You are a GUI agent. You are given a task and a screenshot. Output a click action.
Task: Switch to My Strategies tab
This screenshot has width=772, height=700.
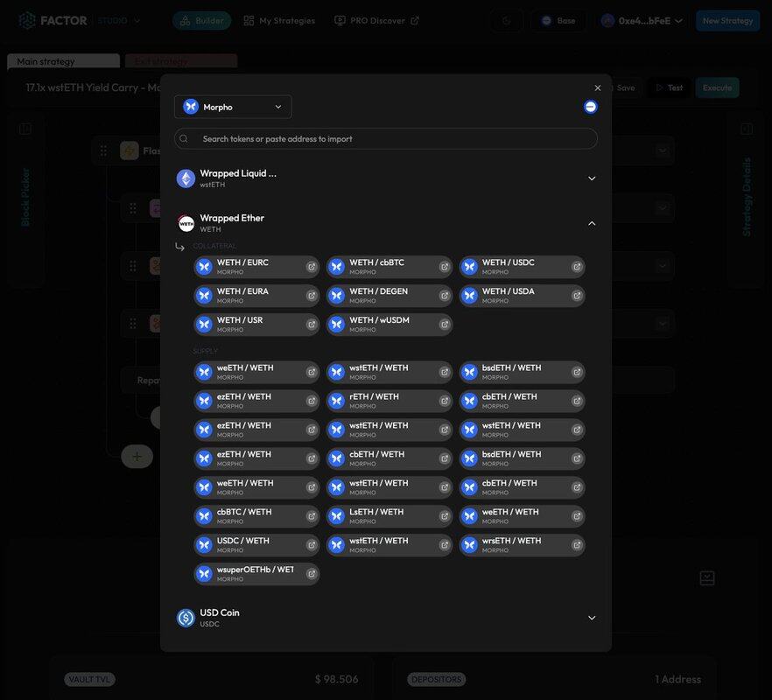[279, 21]
